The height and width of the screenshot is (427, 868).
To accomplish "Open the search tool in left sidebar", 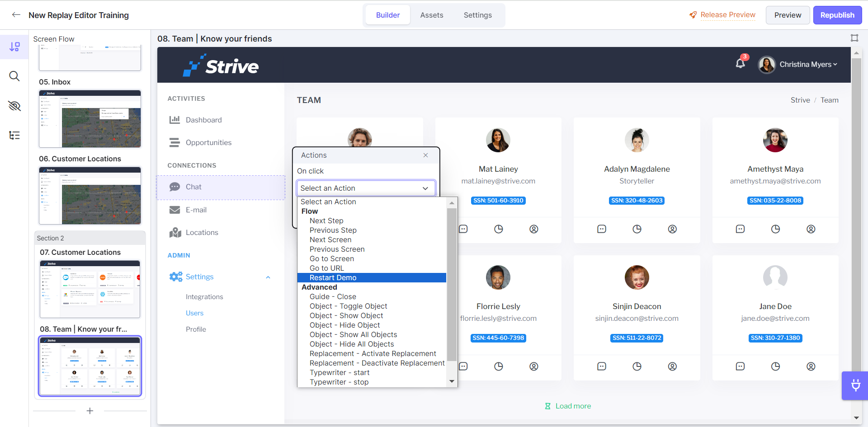I will pyautogui.click(x=14, y=76).
